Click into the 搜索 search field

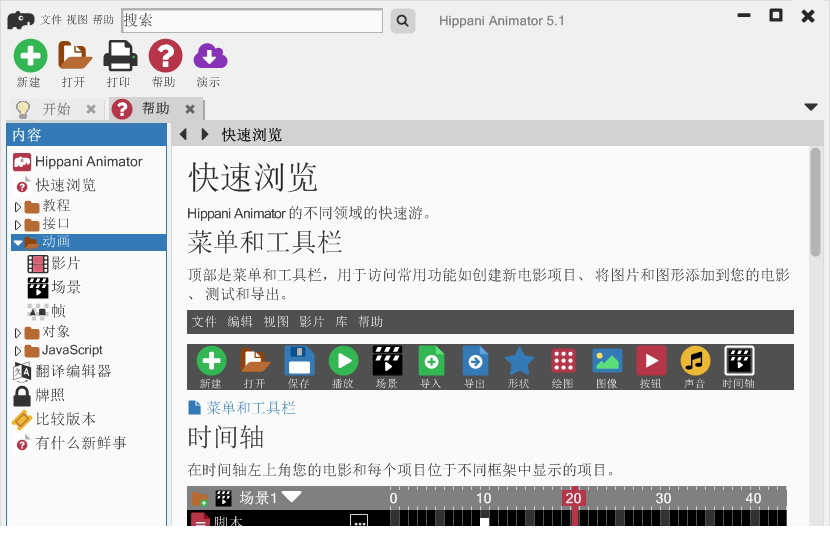pos(252,21)
